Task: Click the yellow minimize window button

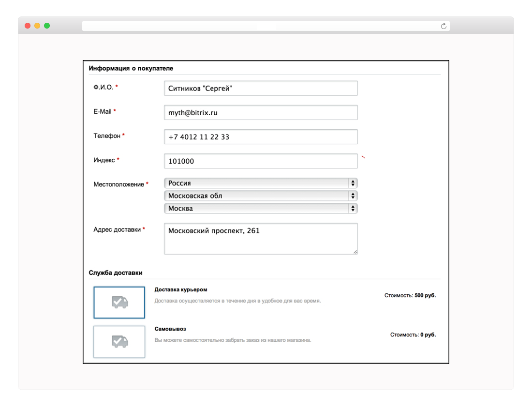Action: (37, 26)
